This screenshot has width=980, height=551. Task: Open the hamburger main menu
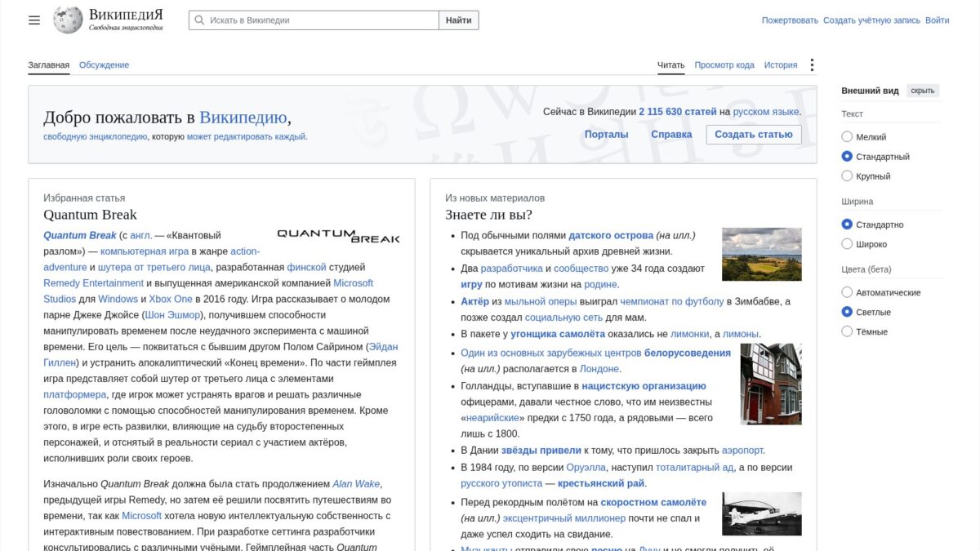click(34, 20)
